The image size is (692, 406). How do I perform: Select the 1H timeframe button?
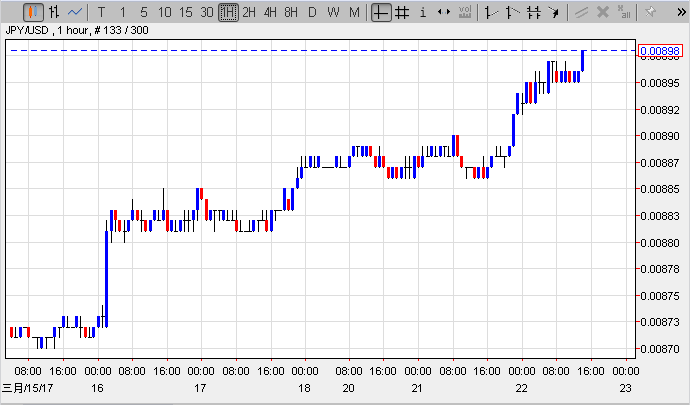(x=228, y=12)
